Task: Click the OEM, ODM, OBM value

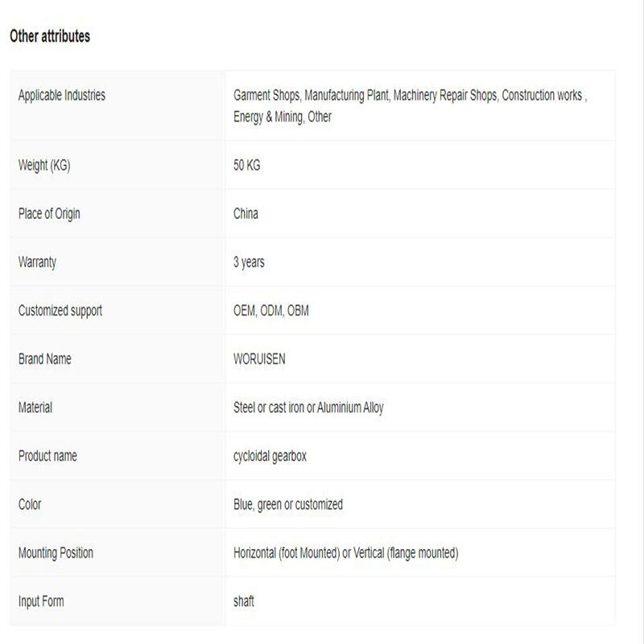Action: click(270, 311)
